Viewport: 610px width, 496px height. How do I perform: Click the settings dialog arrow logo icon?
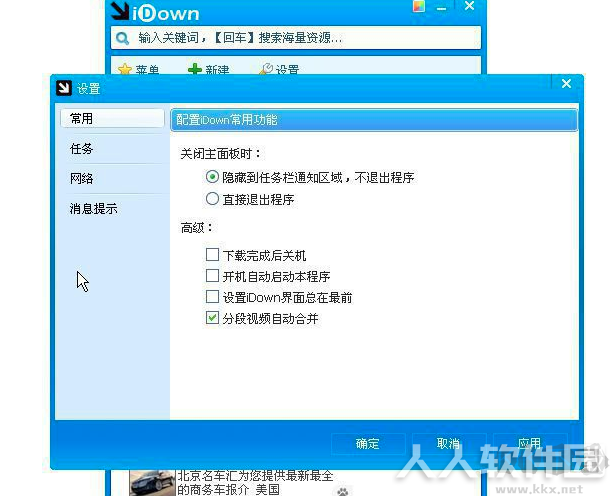pyautogui.click(x=64, y=88)
